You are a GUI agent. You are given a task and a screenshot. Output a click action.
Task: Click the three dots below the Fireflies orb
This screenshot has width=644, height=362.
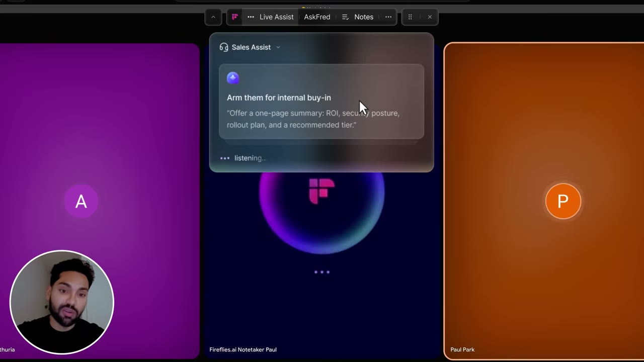322,272
